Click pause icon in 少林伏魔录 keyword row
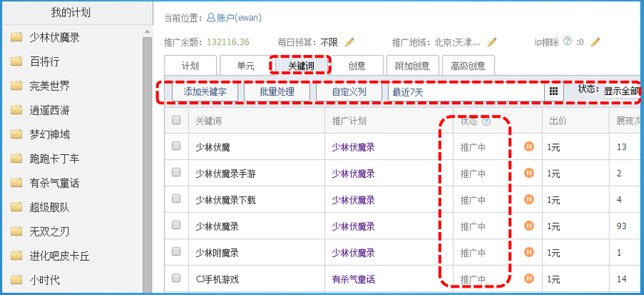The image size is (644, 295). click(x=529, y=226)
